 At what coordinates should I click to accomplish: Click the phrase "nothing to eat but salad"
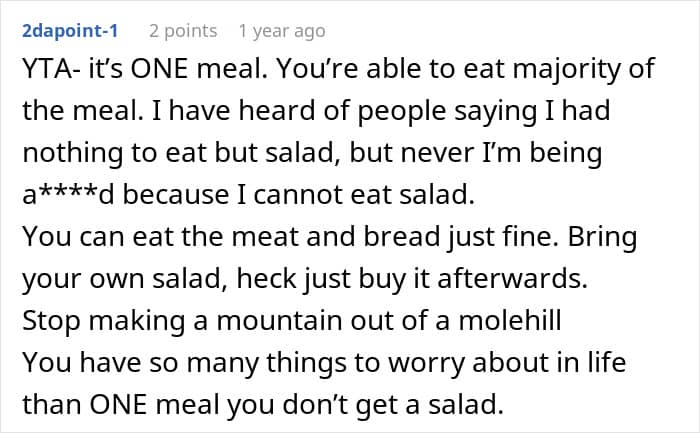pyautogui.click(x=181, y=153)
